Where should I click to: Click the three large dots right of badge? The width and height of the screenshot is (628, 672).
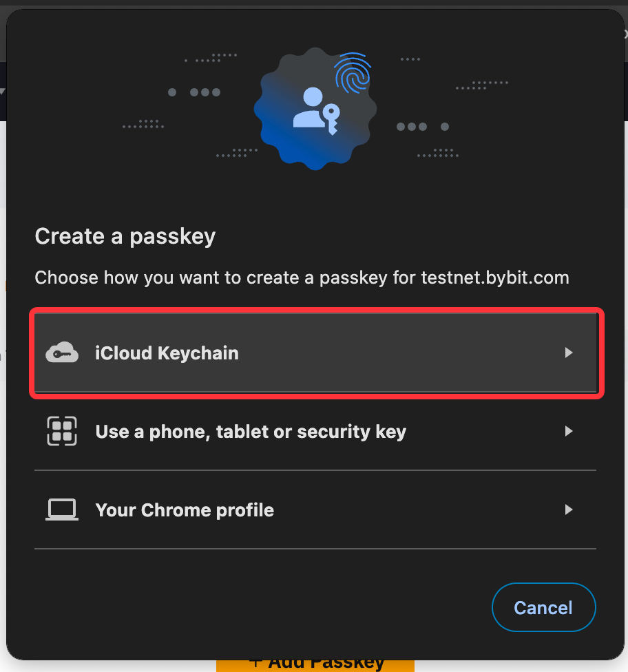point(412,127)
